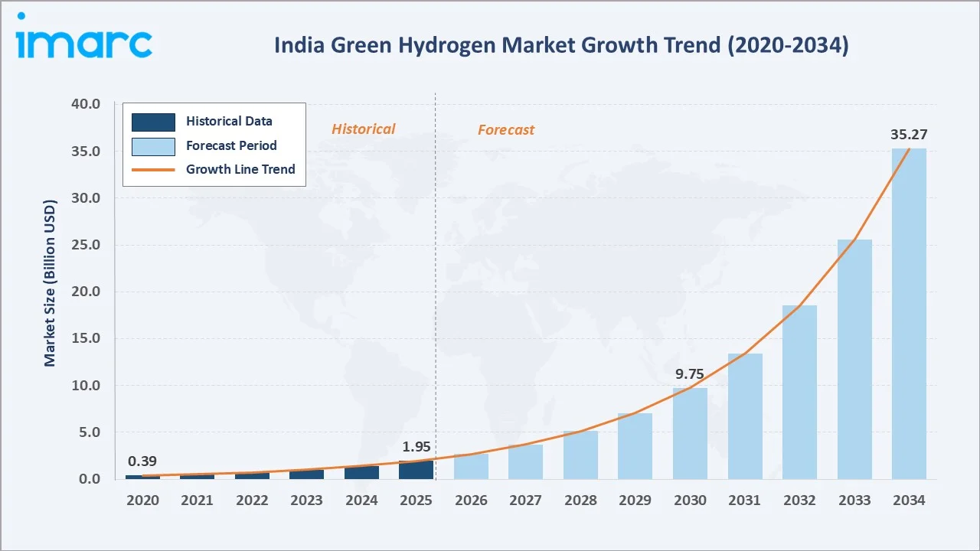Click the 2025 x-axis label

pyautogui.click(x=416, y=500)
